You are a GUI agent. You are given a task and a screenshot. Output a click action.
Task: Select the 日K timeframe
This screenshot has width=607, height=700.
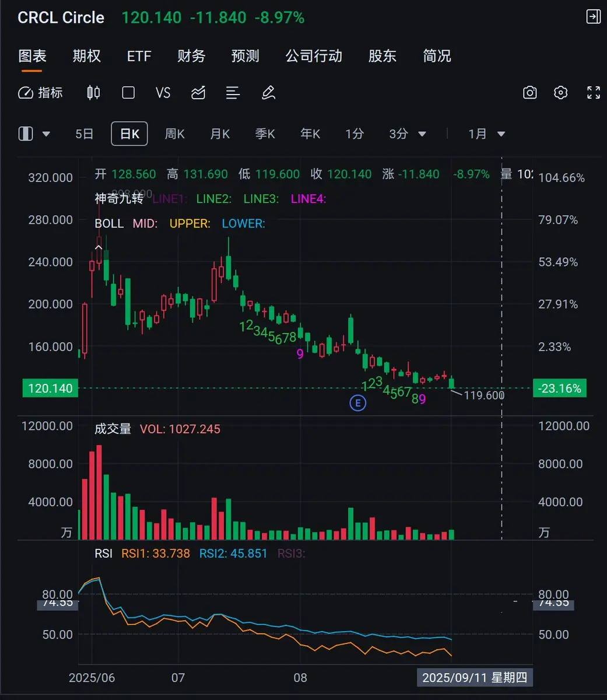click(x=129, y=134)
